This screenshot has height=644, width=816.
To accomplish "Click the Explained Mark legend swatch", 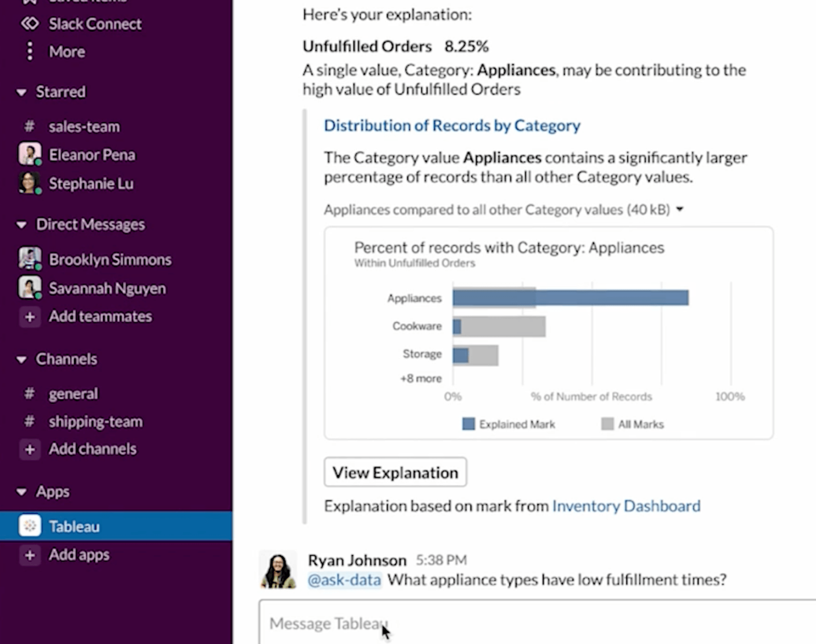I will click(469, 424).
